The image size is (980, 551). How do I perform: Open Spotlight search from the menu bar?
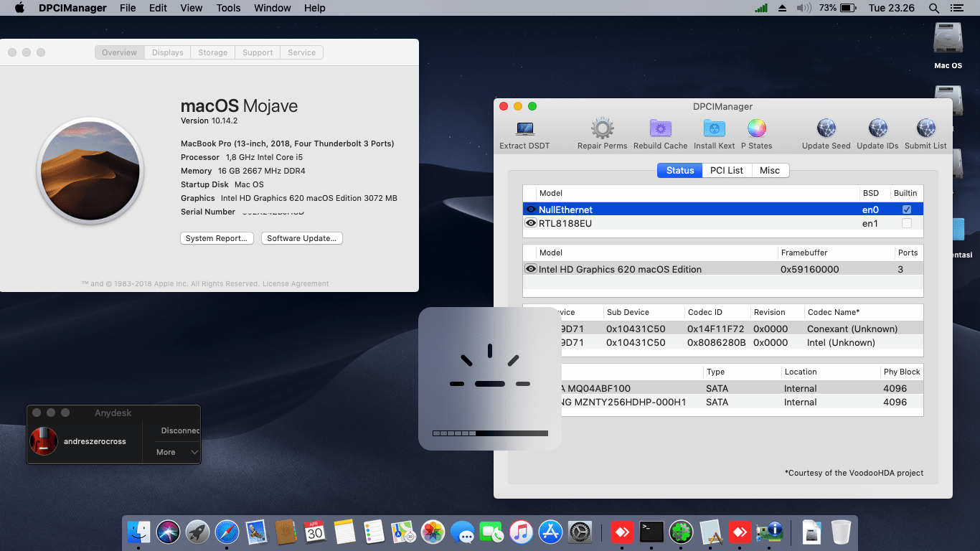(933, 8)
